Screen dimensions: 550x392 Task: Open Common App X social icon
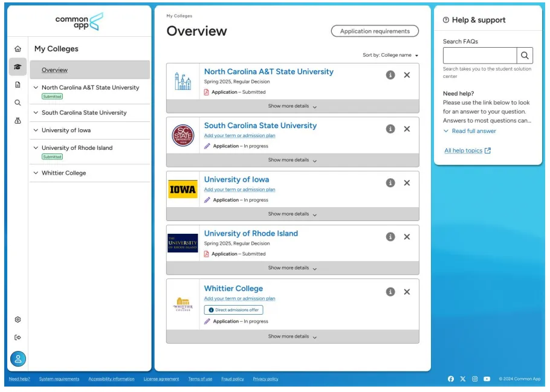point(463,379)
